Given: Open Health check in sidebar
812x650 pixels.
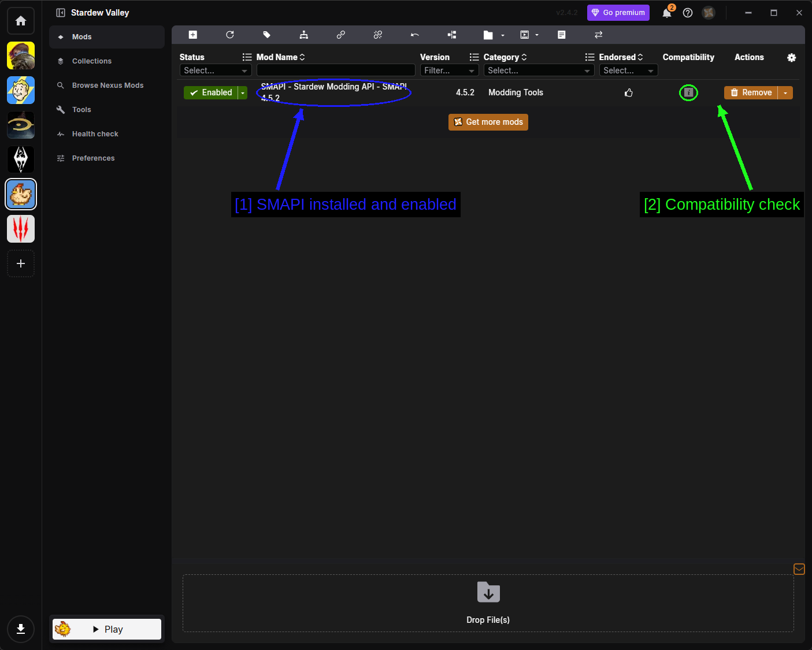Looking at the screenshot, I should tap(107, 134).
